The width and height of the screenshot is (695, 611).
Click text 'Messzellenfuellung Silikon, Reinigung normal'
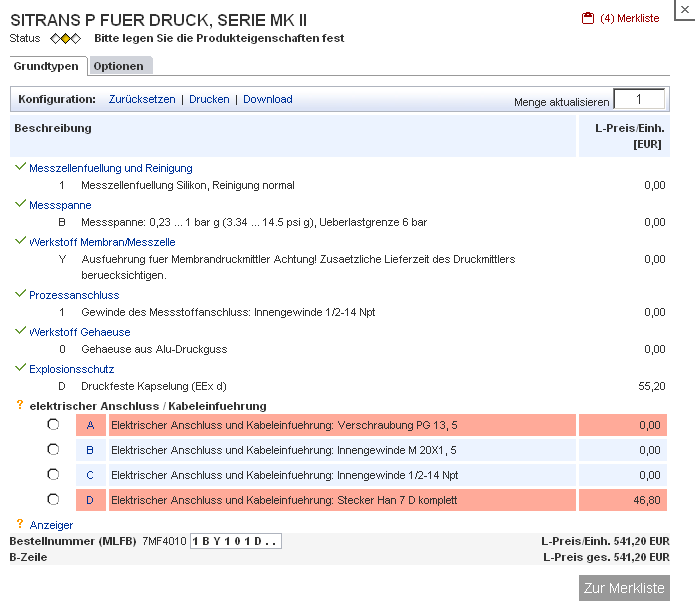point(188,185)
